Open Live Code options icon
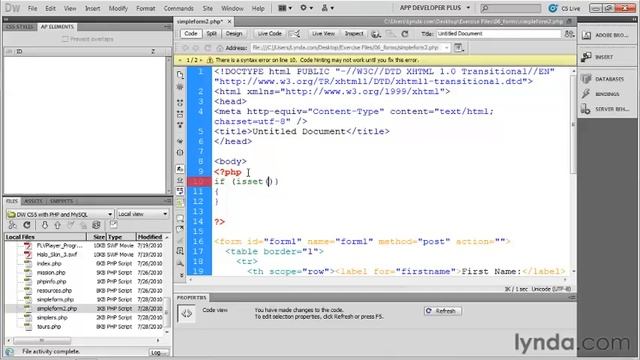640x360 pixels. coord(294,34)
